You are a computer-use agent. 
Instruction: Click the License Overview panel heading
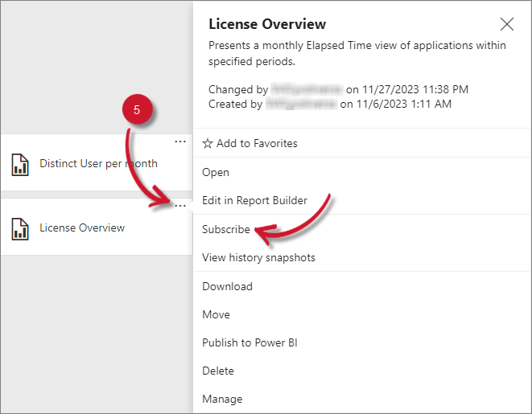(x=267, y=24)
